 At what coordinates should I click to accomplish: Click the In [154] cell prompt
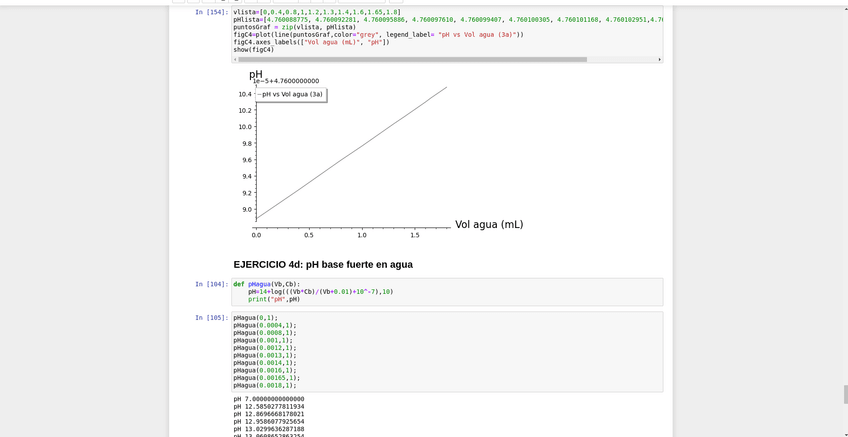click(211, 12)
